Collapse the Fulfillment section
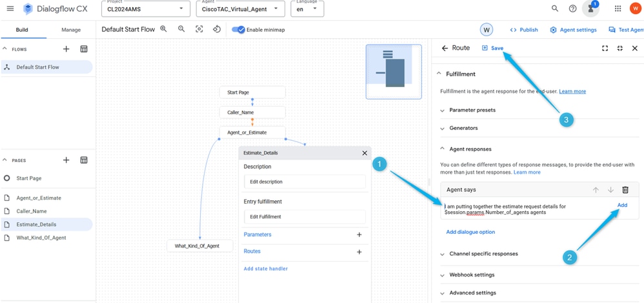644x303 pixels. 438,74
